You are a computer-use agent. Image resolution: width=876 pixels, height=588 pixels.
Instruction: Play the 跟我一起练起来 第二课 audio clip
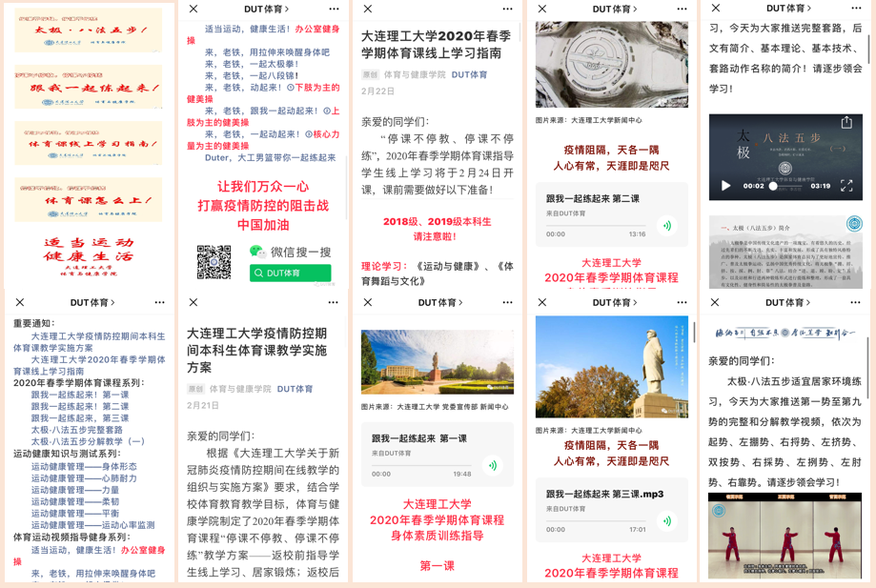tap(667, 226)
